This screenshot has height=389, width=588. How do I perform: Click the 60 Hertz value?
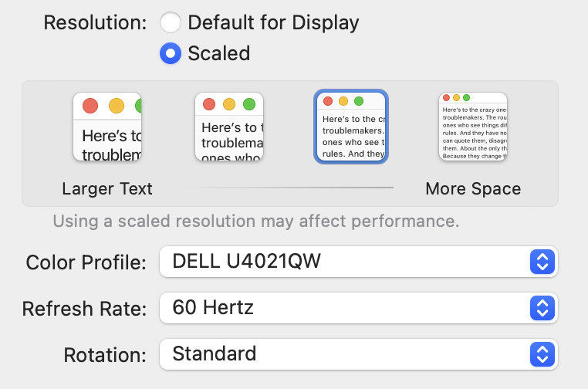point(213,309)
